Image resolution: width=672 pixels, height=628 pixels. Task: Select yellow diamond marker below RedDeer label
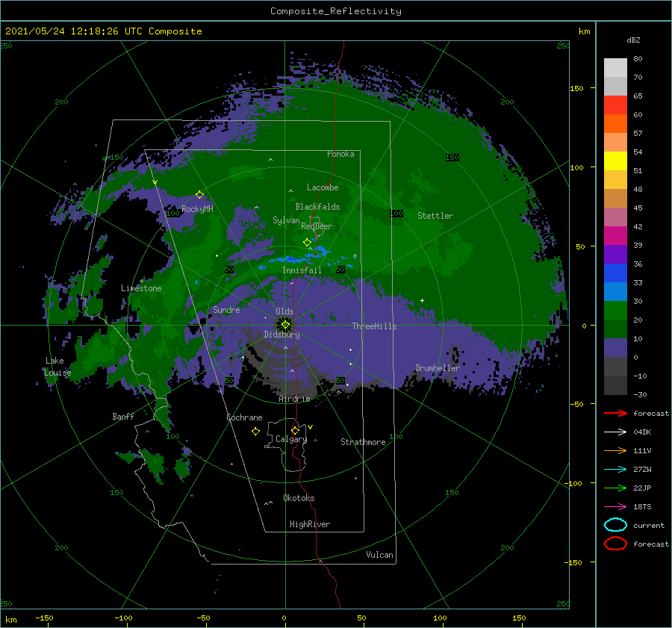click(307, 243)
